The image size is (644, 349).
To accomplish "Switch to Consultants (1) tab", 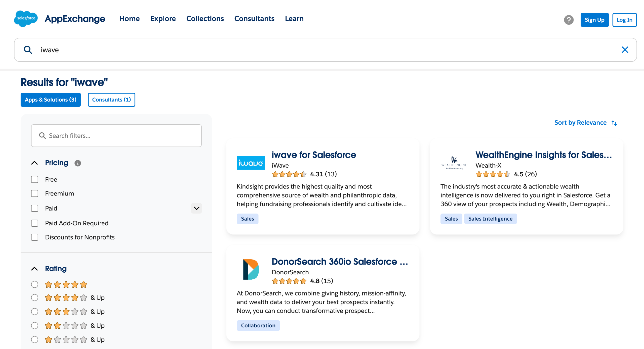I will 111,100.
